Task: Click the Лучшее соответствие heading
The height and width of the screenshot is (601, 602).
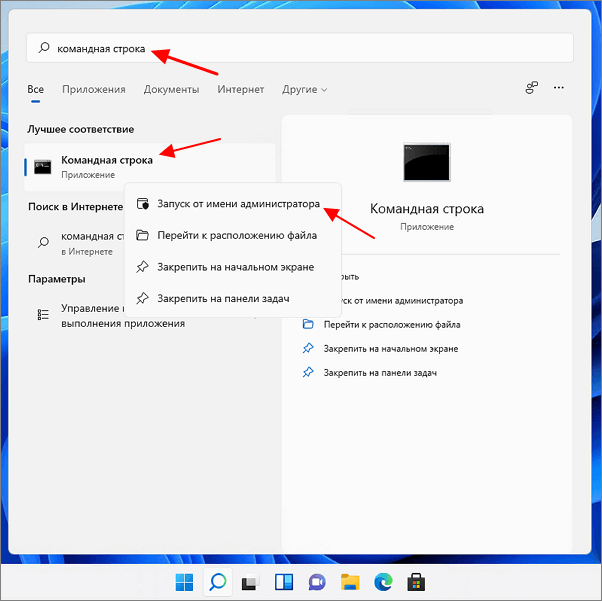Action: point(81,129)
